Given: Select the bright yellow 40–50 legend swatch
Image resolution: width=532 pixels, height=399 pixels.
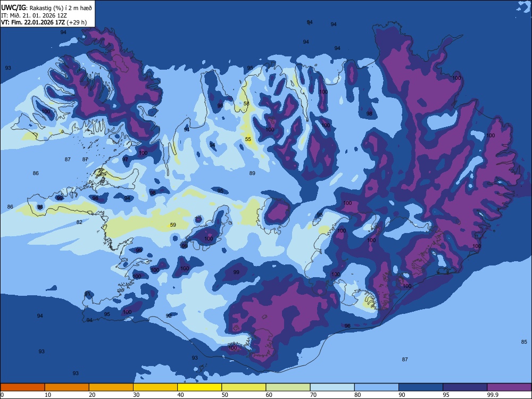Looking at the screenshot, I should pyautogui.click(x=199, y=387).
